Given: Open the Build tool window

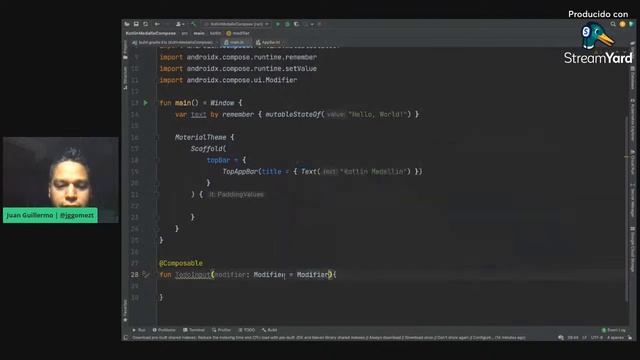Looking at the screenshot, I should [x=270, y=330].
